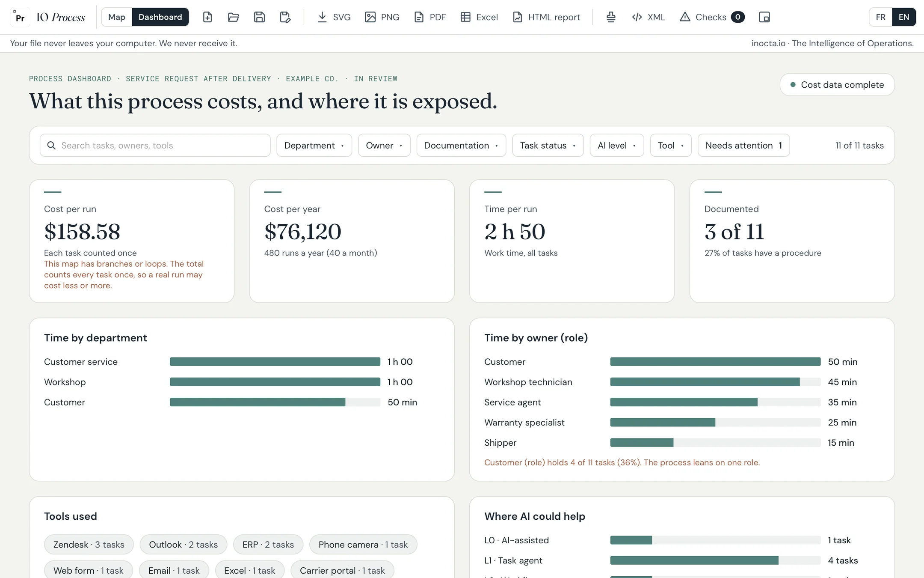Export the PDF document
The width and height of the screenshot is (924, 578).
(430, 17)
